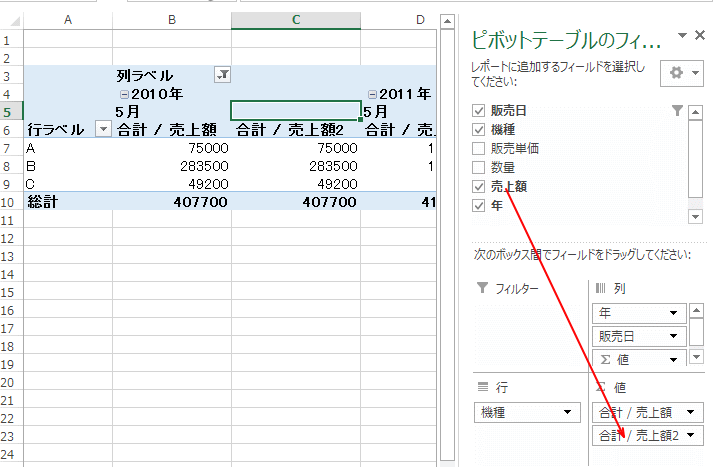The height and width of the screenshot is (467, 714).
Task: Click the フィルター area label icon
Action: [482, 288]
